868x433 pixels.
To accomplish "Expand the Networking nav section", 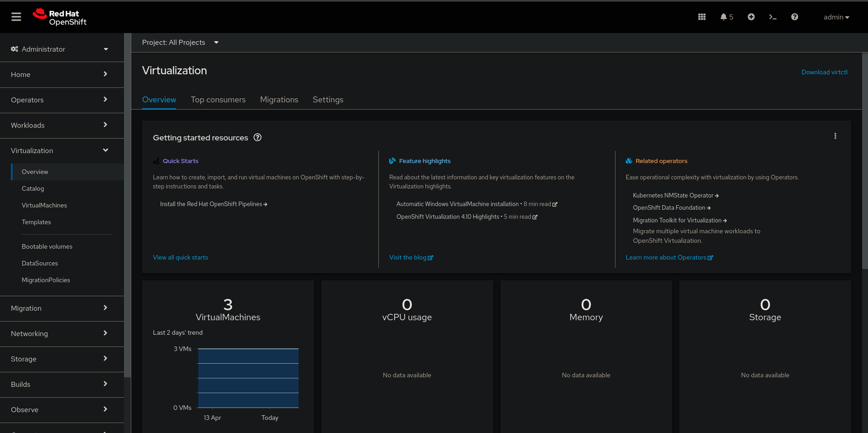I will pos(60,333).
